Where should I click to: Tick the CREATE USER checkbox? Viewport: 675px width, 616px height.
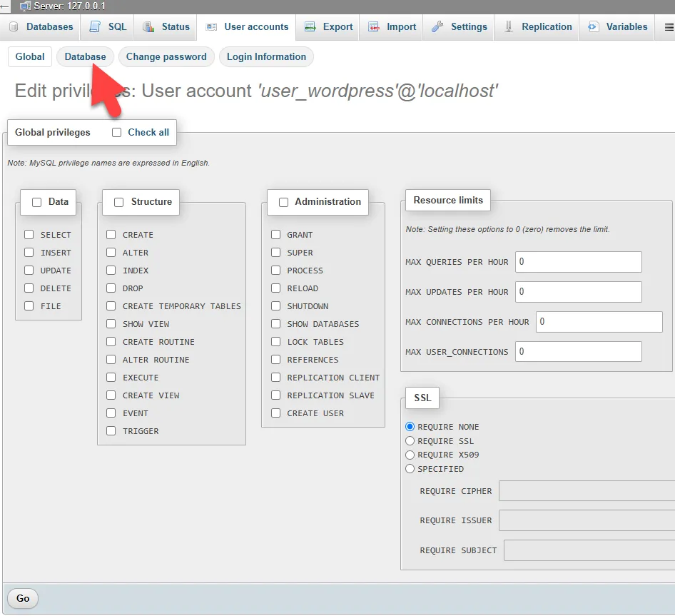275,413
